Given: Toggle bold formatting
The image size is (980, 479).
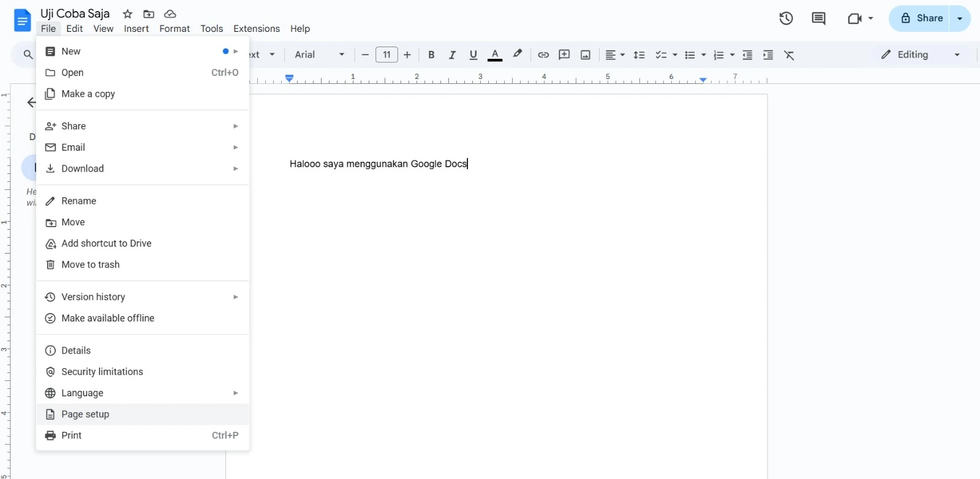Looking at the screenshot, I should [431, 55].
